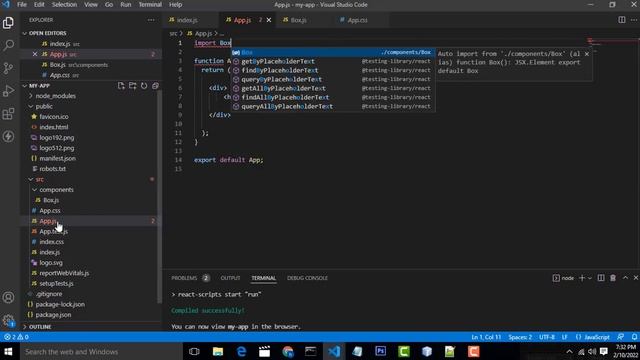Maximize the terminal panel size
640x360 pixels.
tap(625, 278)
